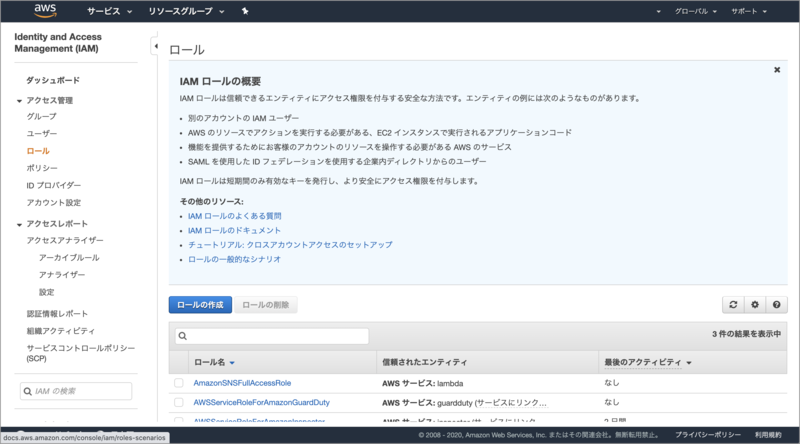The image size is (800, 444).
Task: Check the AWSServiceRoleForAmazonGuardDuty checkbox
Action: [179, 402]
